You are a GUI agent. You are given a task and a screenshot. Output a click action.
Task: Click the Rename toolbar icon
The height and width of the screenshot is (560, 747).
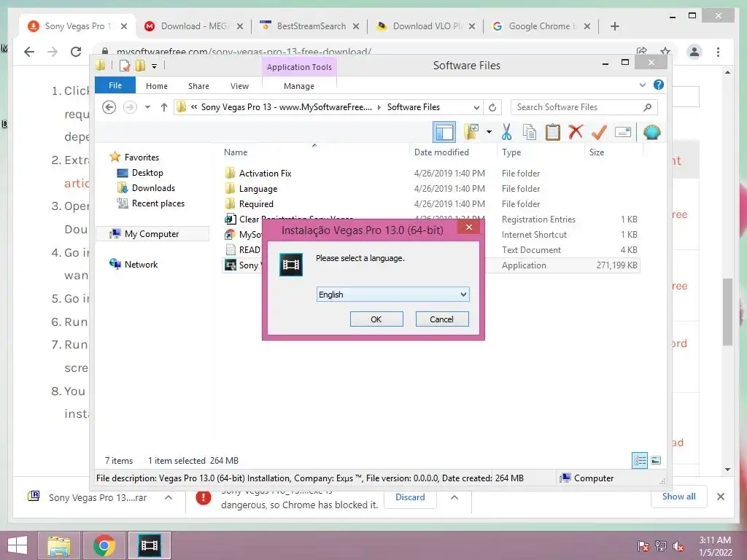(x=623, y=132)
